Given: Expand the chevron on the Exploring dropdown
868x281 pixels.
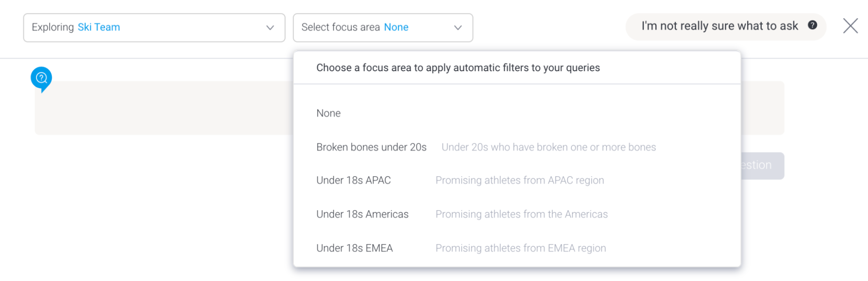Looking at the screenshot, I should tap(270, 28).
